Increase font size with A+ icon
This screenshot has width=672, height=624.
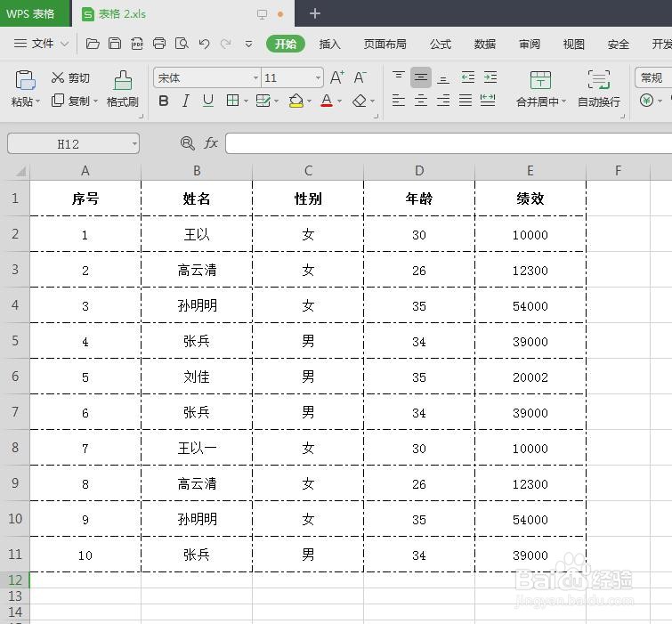(x=337, y=77)
